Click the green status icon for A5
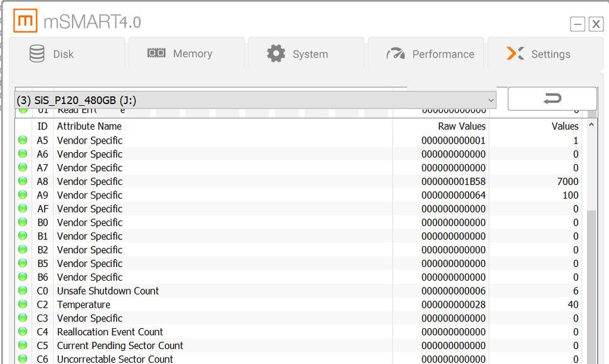609x364 pixels. 23,140
